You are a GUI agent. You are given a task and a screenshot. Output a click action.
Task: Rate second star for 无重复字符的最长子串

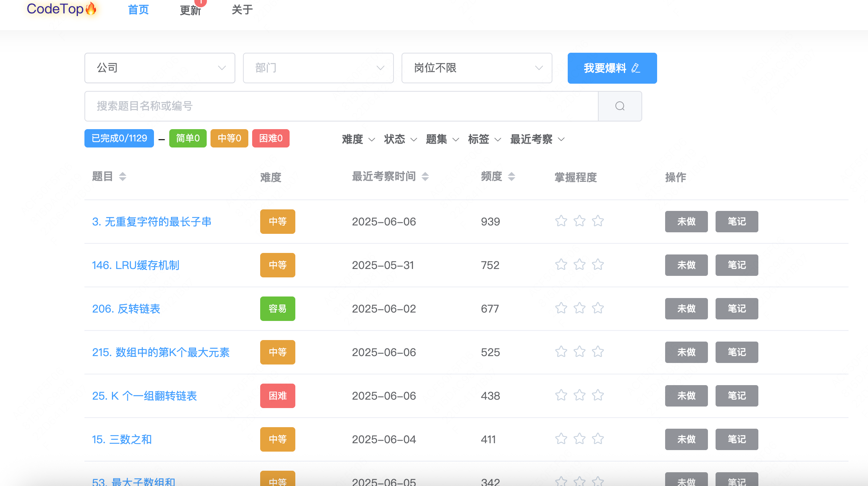tap(580, 221)
